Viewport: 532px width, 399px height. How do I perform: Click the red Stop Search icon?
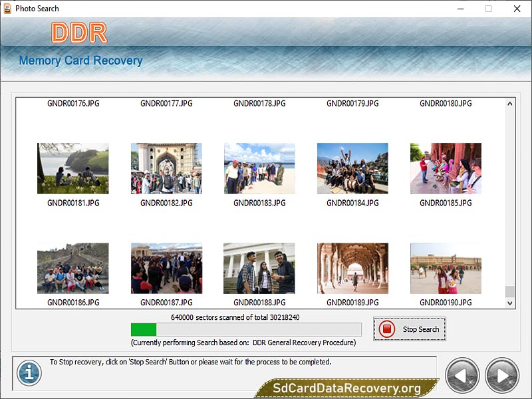[x=388, y=329]
